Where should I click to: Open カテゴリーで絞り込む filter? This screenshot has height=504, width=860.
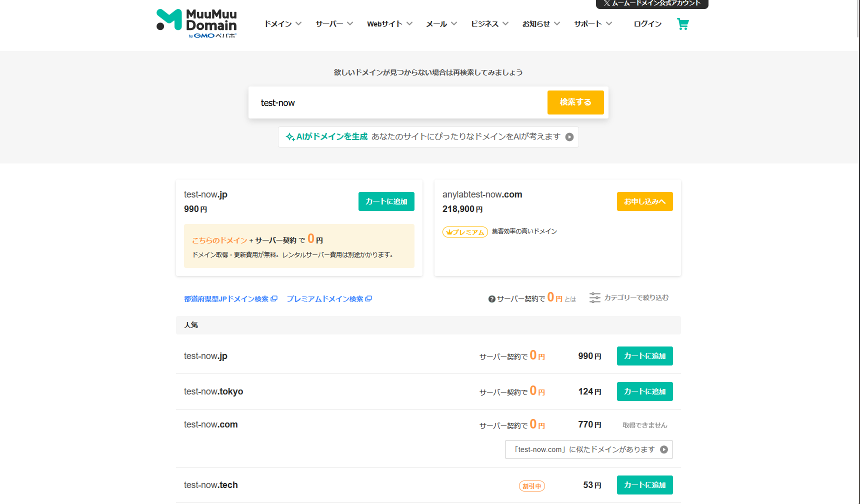tap(629, 297)
